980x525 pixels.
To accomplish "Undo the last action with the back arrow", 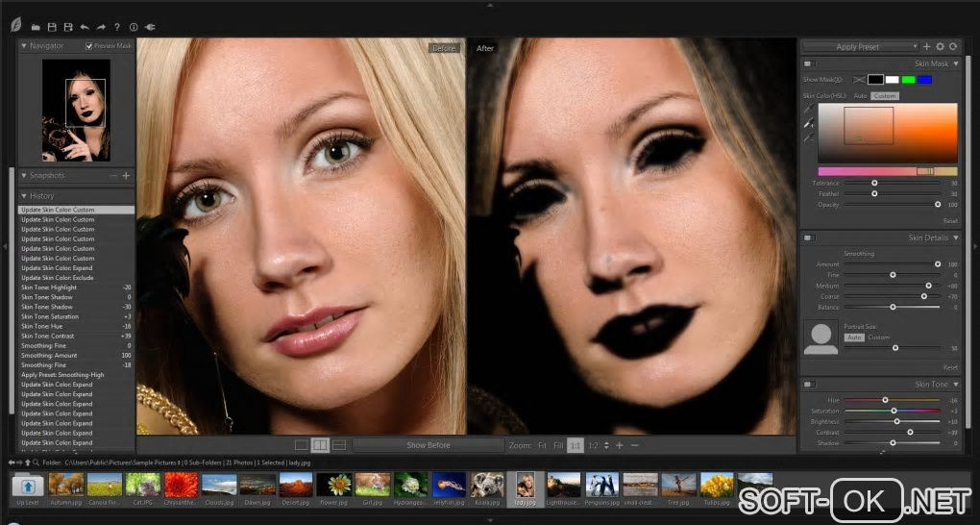I will pos(85,28).
